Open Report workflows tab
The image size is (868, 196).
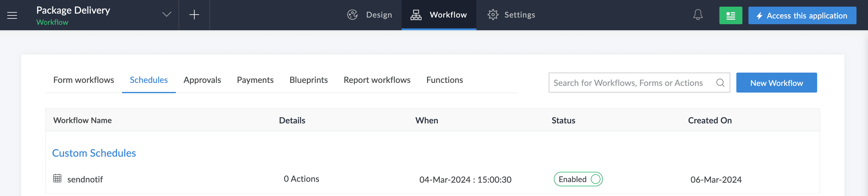377,80
